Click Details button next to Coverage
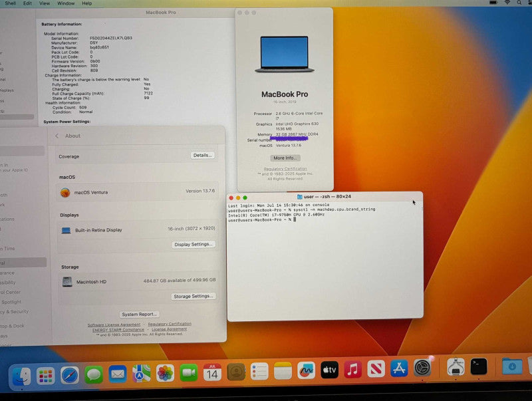 click(x=202, y=156)
